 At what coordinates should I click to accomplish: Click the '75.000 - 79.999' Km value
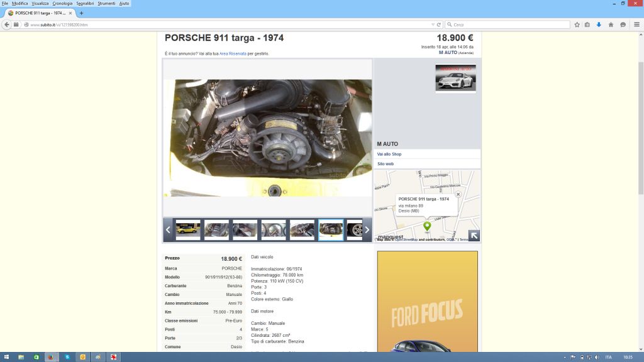[228, 312]
